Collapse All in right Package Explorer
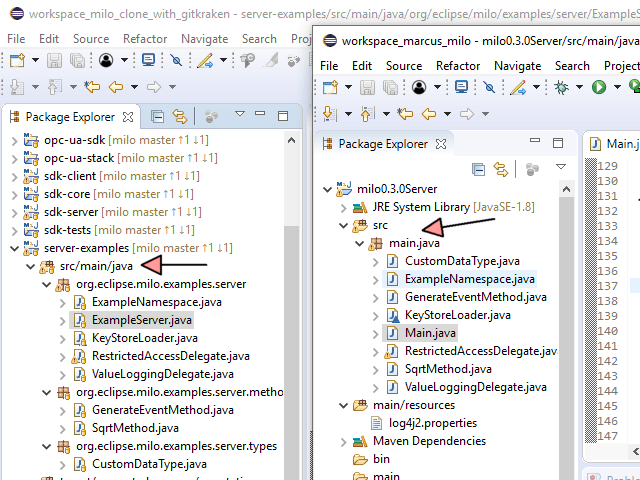640x480 pixels. pos(478,169)
